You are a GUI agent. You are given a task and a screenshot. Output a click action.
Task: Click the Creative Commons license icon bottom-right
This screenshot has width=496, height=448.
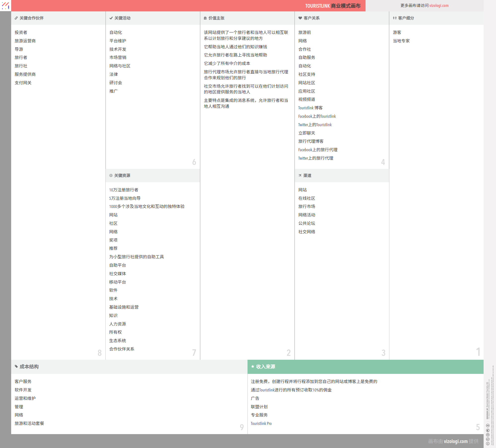pyautogui.click(x=488, y=443)
